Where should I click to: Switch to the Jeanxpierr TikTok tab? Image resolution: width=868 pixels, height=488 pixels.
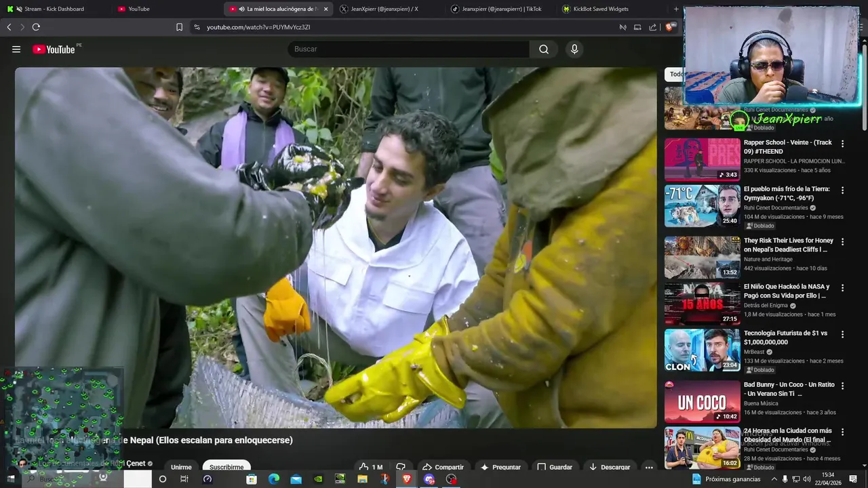(500, 9)
